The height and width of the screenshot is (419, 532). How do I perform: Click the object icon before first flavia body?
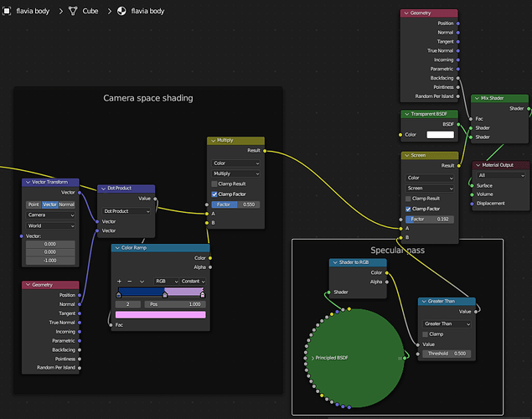[7, 11]
